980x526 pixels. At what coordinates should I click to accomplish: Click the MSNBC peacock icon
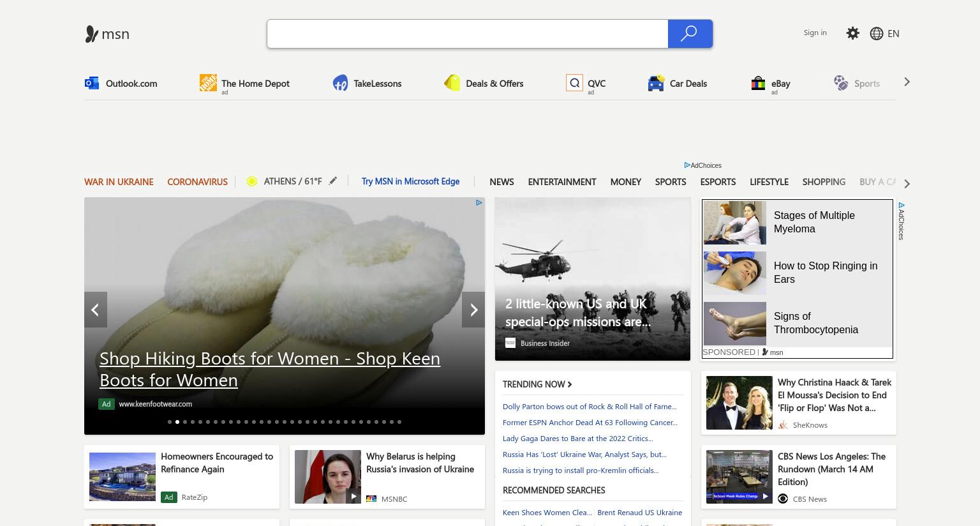[371, 499]
